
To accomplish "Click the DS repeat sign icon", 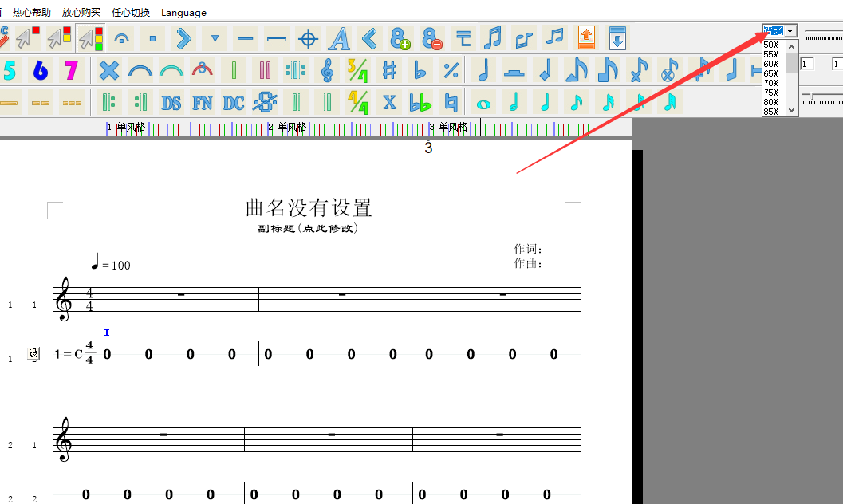I will coord(171,102).
